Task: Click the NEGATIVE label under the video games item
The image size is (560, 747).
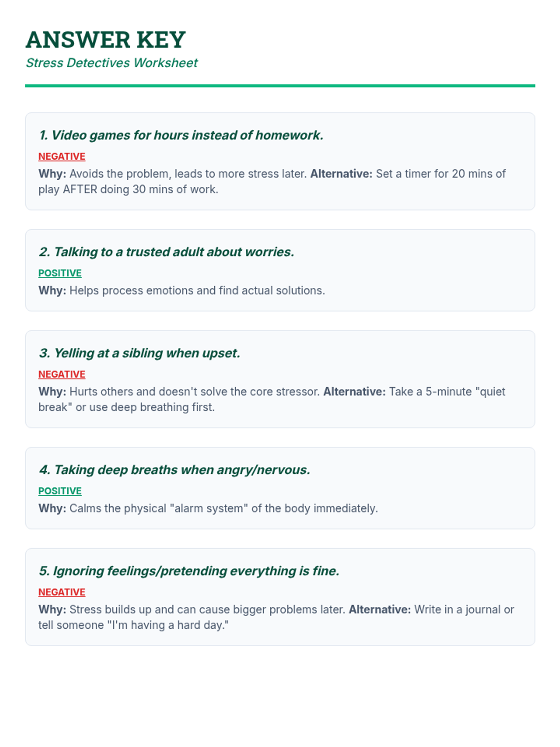Action: (62, 156)
